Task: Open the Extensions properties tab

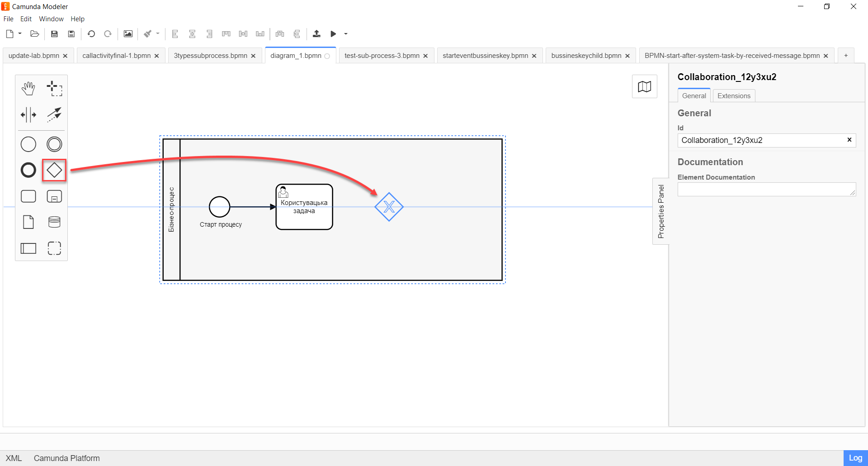Action: coord(734,96)
